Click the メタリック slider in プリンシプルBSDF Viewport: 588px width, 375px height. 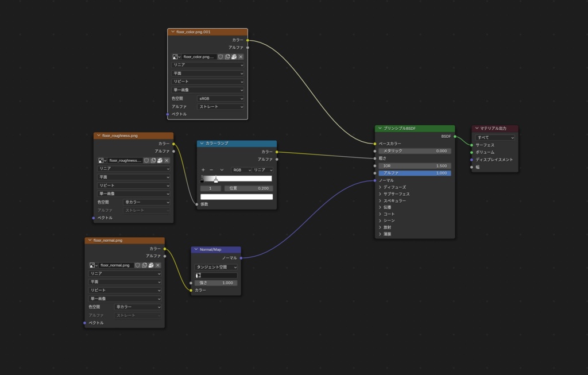point(415,151)
